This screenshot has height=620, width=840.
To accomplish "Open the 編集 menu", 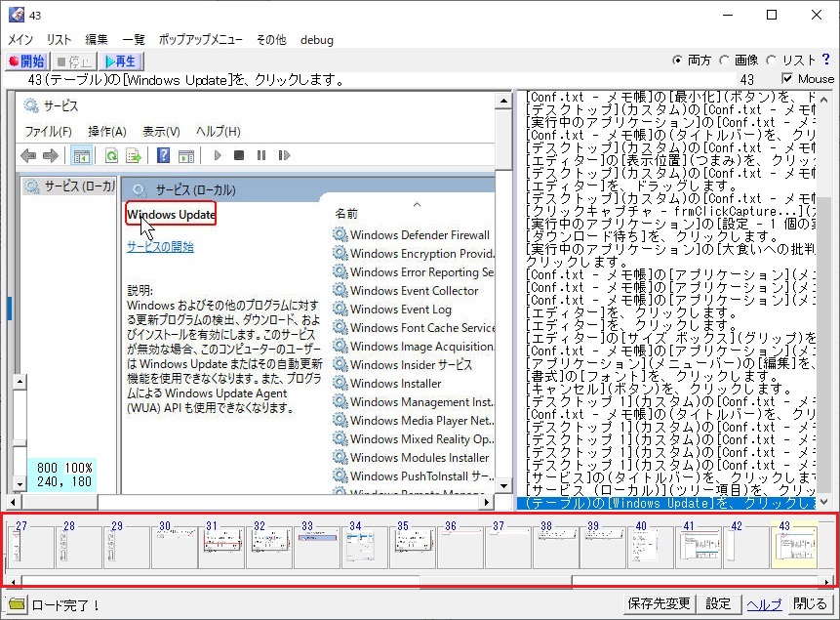I will click(x=97, y=40).
